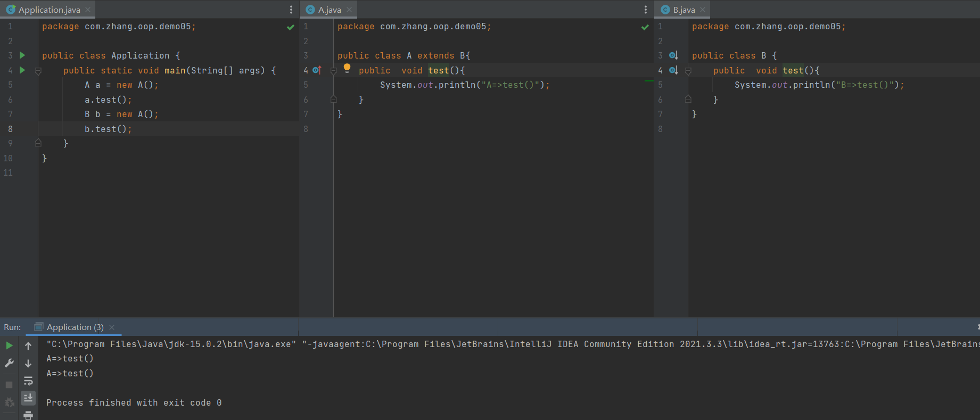Click the fold end marker on Application.java line 9
This screenshot has height=420, width=980.
[x=38, y=143]
